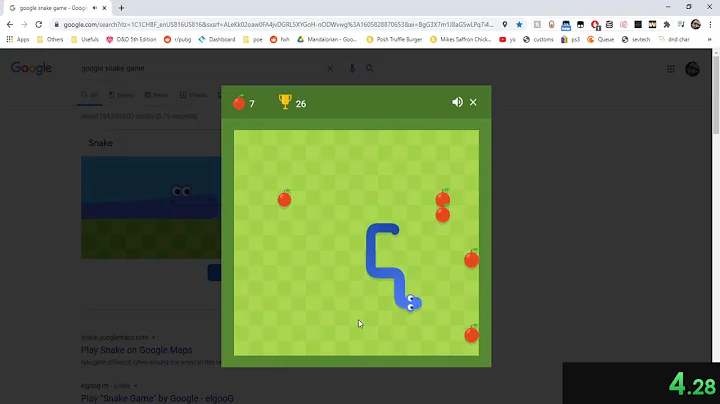
Task: Open the sevtech bookmark
Action: click(636, 39)
